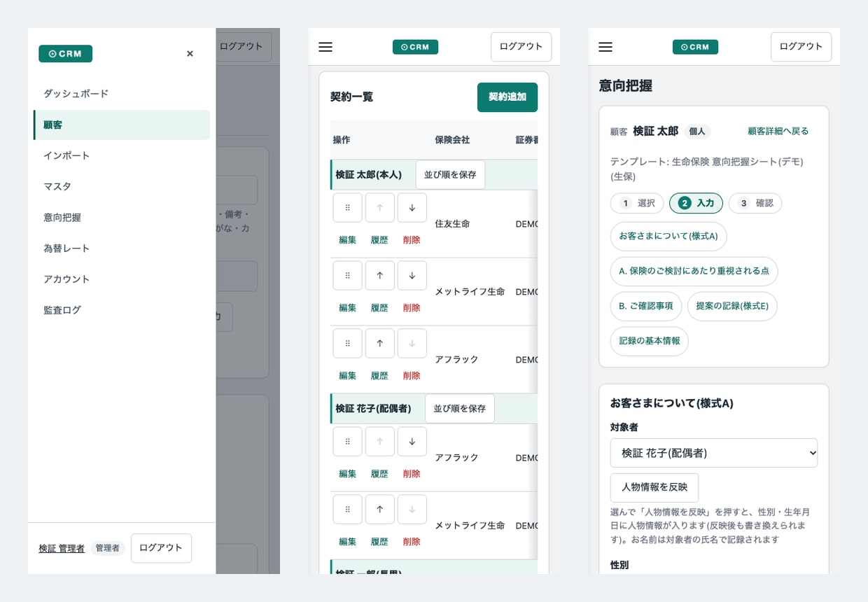Screen dimensions: 868x602
Task: Switch to step 1 選択
Action: click(637, 203)
